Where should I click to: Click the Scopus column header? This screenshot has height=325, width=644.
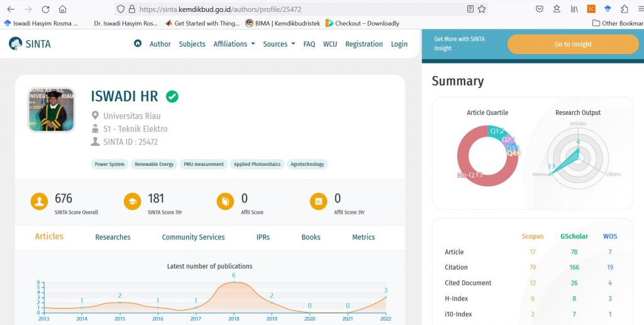(533, 236)
